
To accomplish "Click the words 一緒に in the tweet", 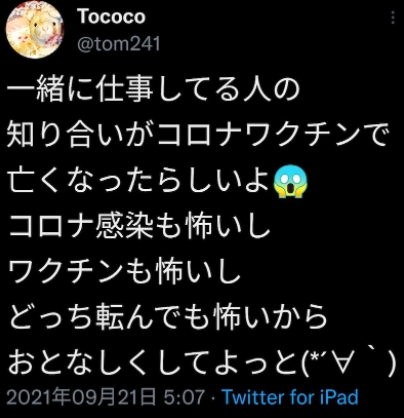I will pyautogui.click(x=50, y=90).
